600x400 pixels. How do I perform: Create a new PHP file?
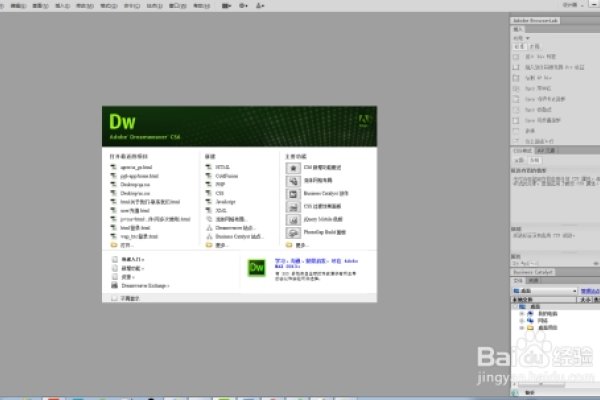(220, 184)
